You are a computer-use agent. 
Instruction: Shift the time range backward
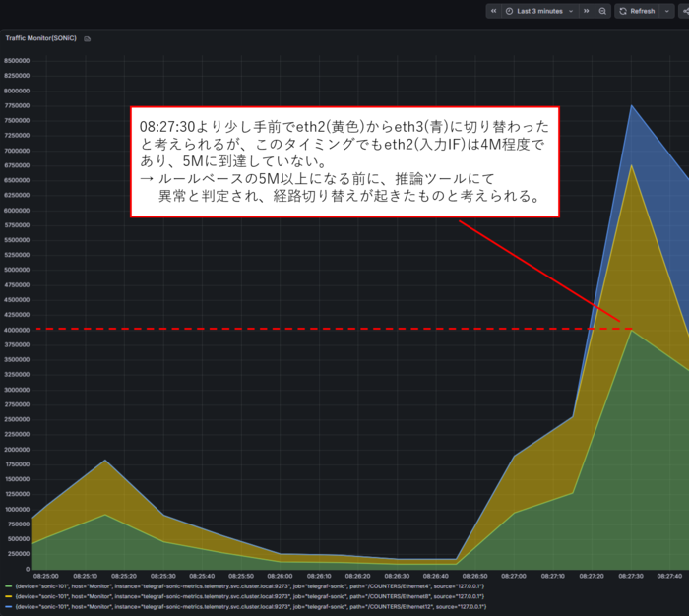pyautogui.click(x=493, y=11)
